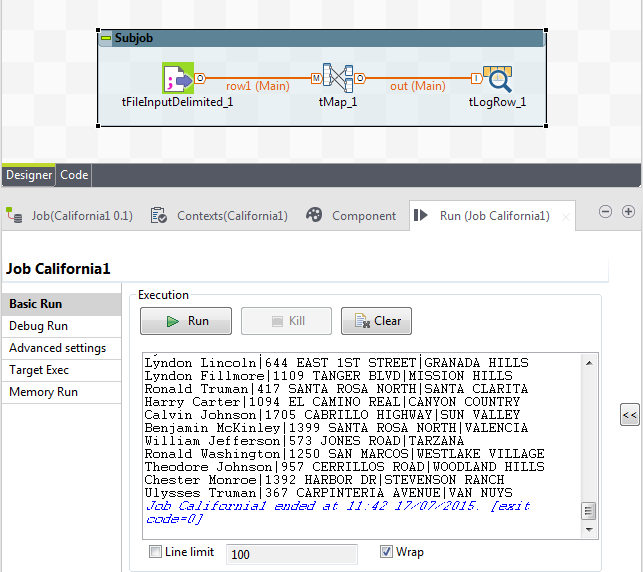Click the Clear button
The height and width of the screenshot is (572, 643).
click(x=376, y=321)
